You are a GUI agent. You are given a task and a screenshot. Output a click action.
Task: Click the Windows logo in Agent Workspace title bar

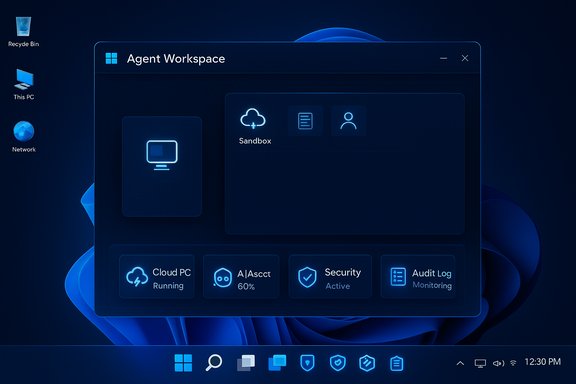111,58
